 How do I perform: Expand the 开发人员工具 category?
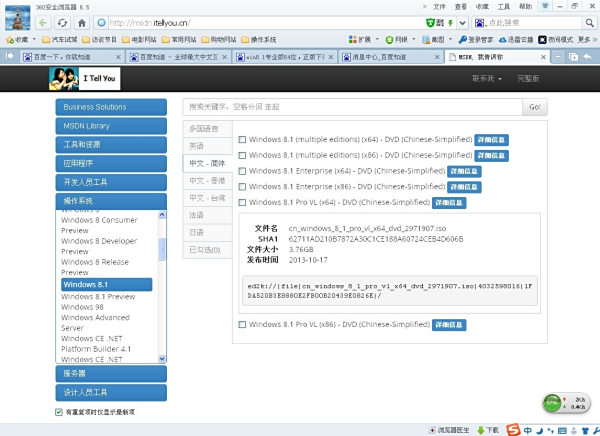click(x=111, y=182)
